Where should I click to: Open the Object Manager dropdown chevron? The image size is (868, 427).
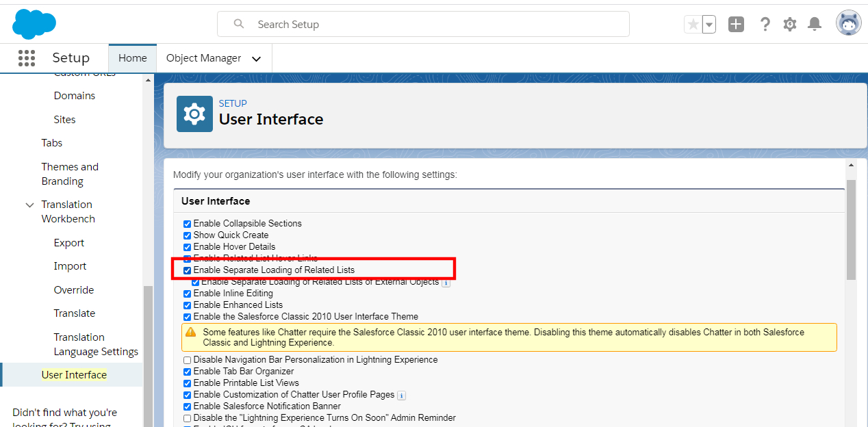(x=256, y=58)
